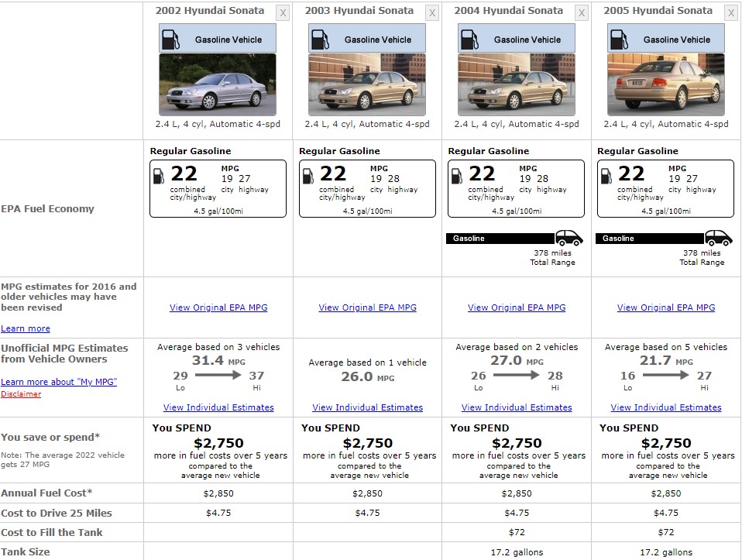Click the 2004 Sonata 17.2 gallons value

[x=517, y=552]
